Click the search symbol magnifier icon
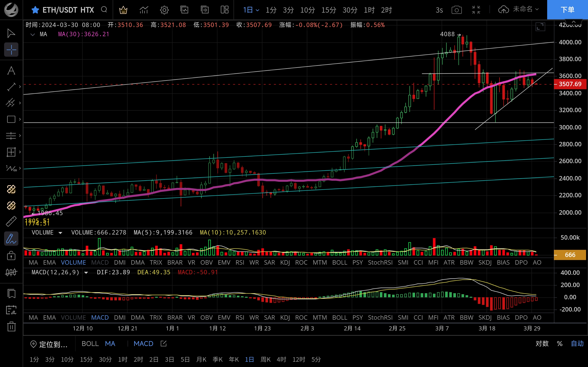Viewport: 588px width, 367px height. [104, 10]
